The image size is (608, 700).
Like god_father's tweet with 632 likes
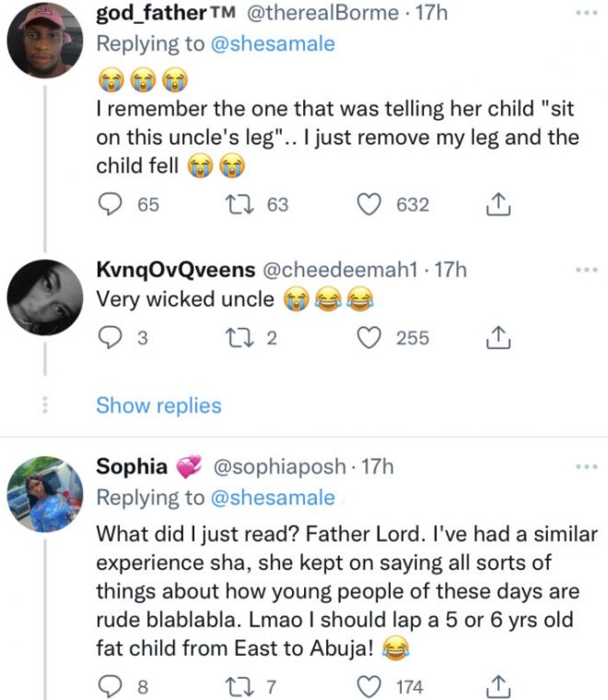pyautogui.click(x=370, y=204)
